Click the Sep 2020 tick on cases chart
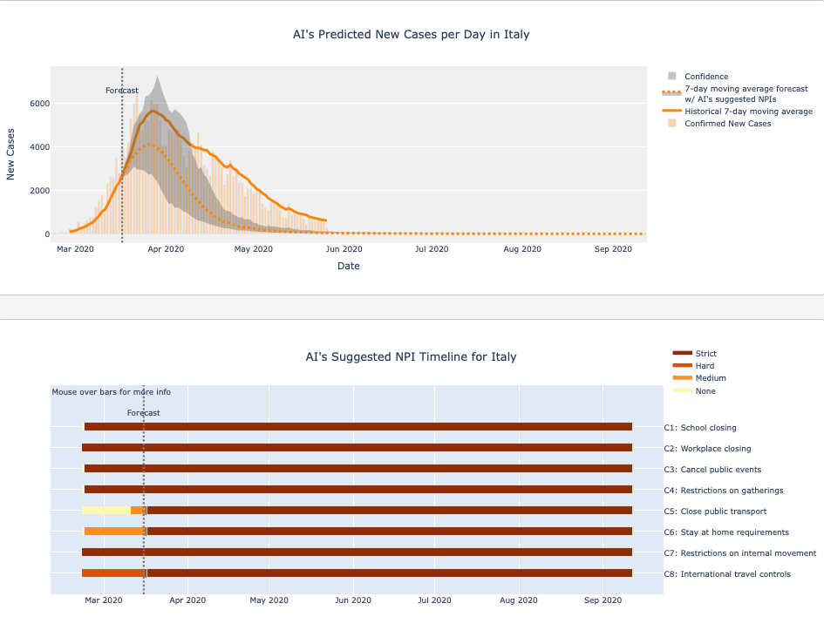 tap(613, 249)
